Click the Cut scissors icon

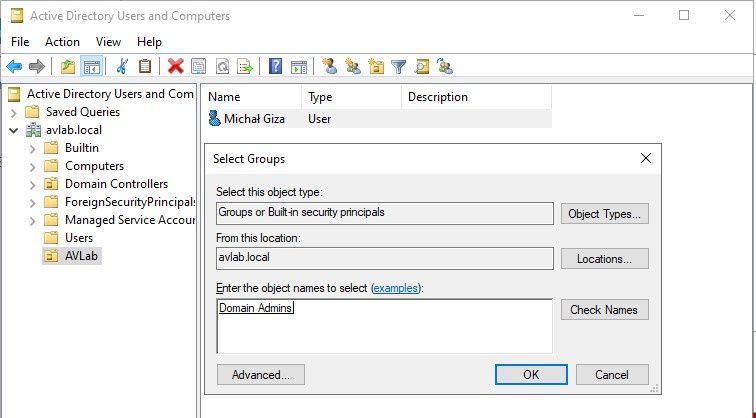[x=122, y=66]
